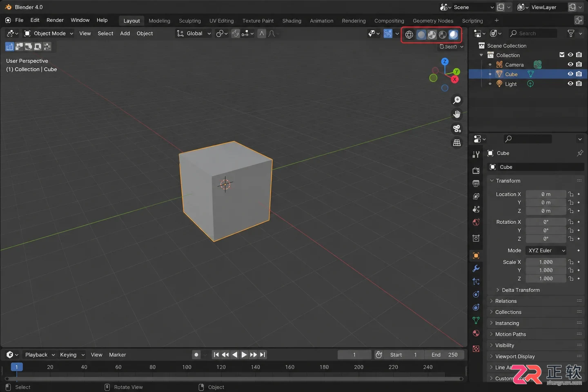Viewport: 588px width, 392px height.
Task: Open the World properties tab
Action: point(476,222)
